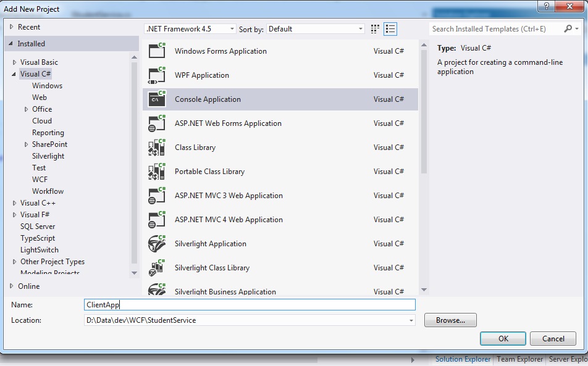
Task: Click the WPF Application template icon
Action: (157, 75)
